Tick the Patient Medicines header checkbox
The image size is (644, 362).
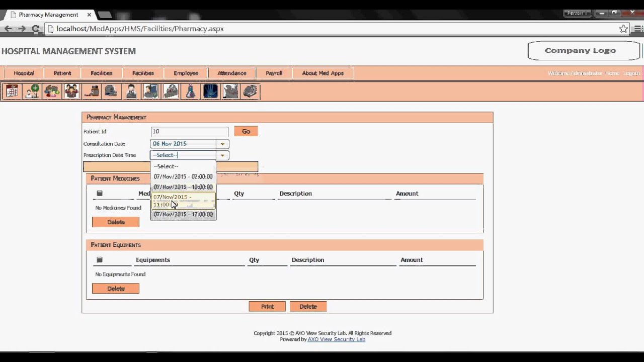[100, 194]
